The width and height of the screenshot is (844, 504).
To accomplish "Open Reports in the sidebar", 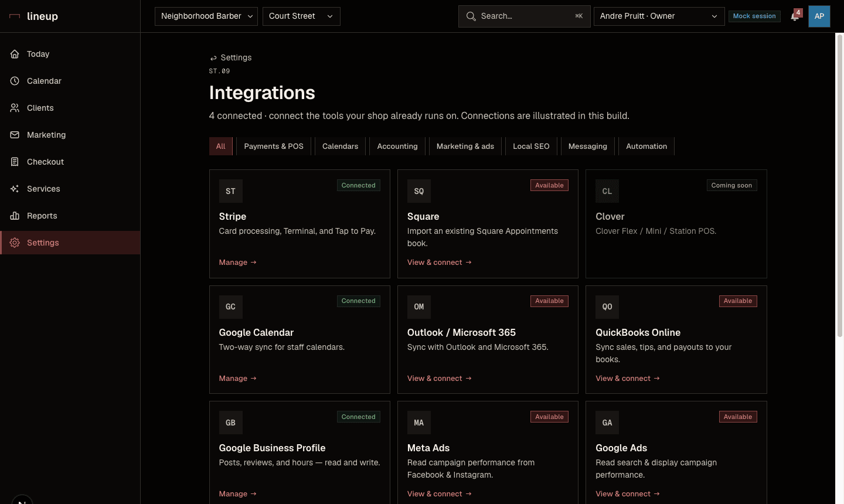I will coord(70,216).
